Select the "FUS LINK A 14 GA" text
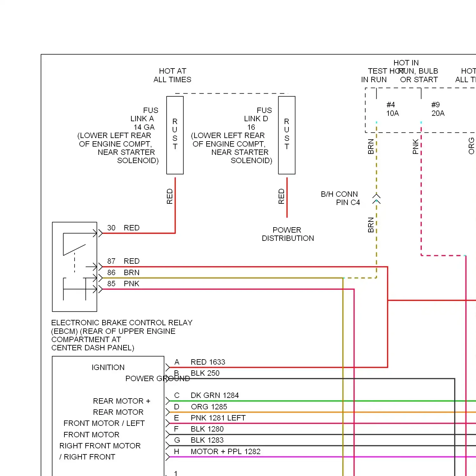 (x=144, y=119)
